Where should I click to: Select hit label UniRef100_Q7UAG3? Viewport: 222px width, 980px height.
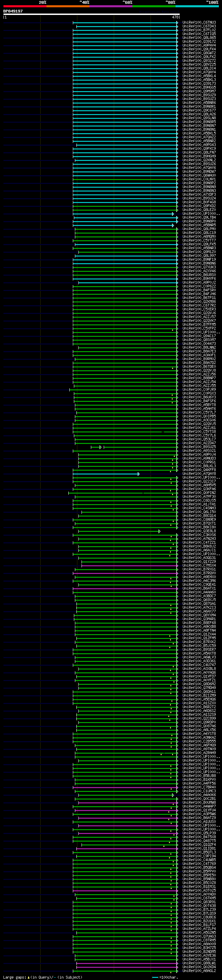199,937
